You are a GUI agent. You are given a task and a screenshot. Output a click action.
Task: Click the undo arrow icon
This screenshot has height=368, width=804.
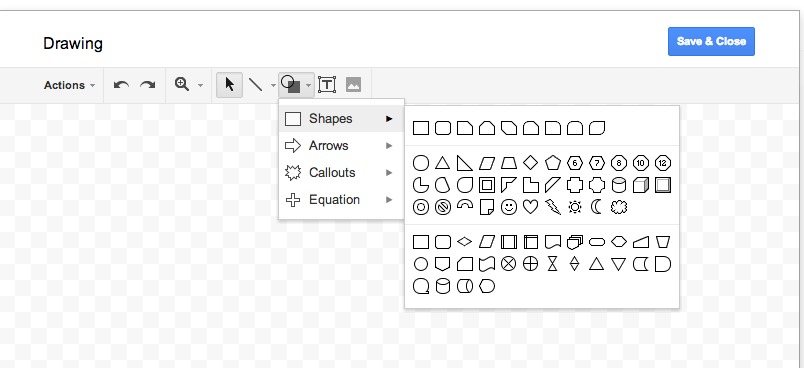coord(121,85)
